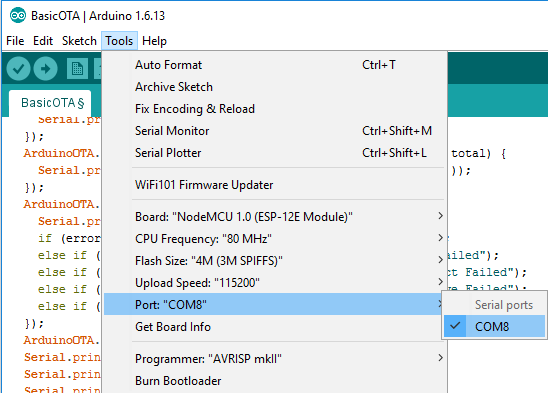Launch WiFi101 Firmware Updater
Viewport: 548px width, 393px height.
pyautogui.click(x=275, y=185)
